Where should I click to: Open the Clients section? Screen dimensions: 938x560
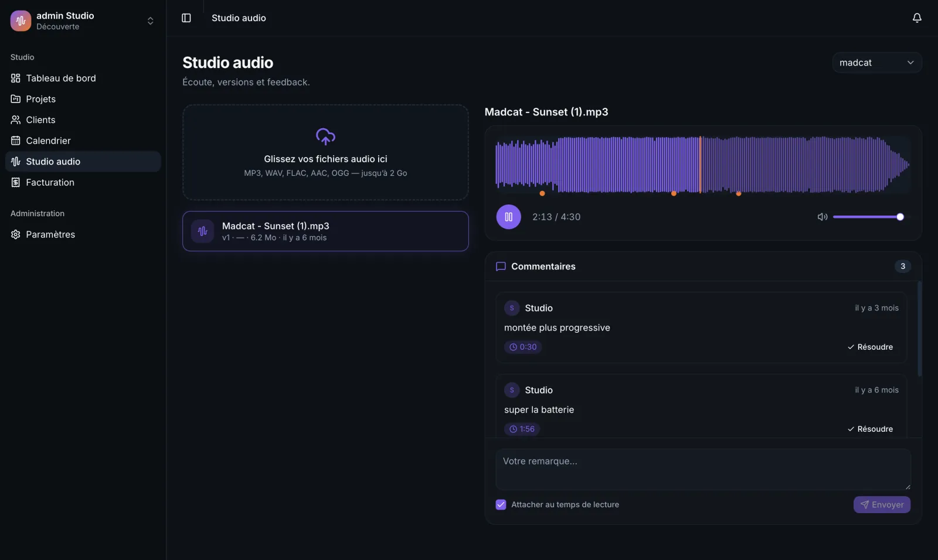tap(83, 119)
